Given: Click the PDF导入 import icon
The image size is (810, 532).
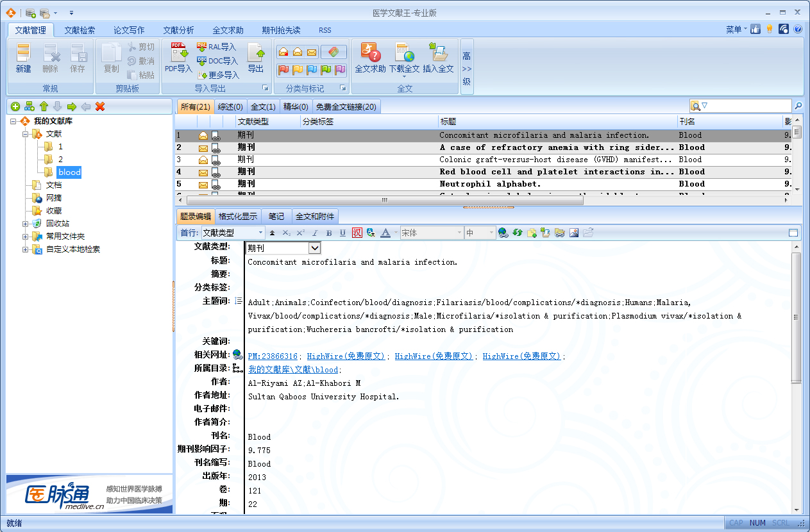Looking at the screenshot, I should point(178,53).
